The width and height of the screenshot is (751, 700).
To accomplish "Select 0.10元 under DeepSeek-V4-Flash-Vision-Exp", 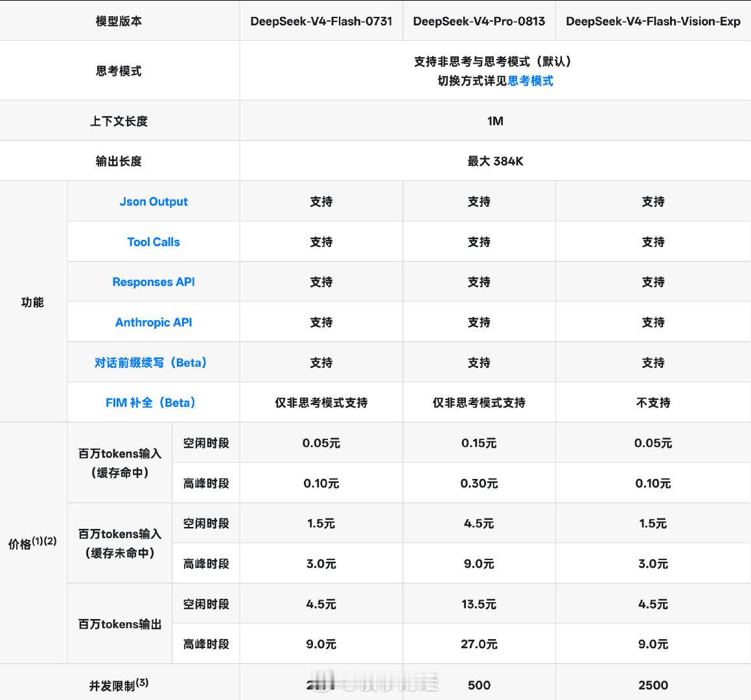I will click(653, 484).
